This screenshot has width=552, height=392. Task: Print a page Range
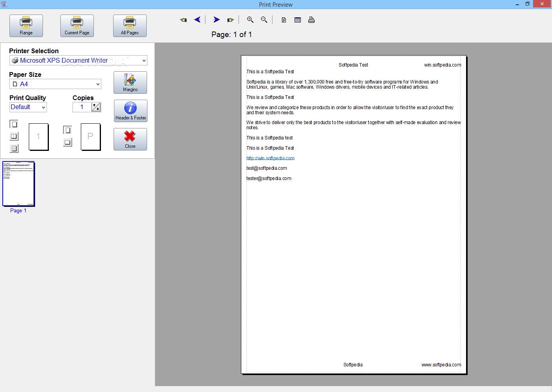(26, 26)
